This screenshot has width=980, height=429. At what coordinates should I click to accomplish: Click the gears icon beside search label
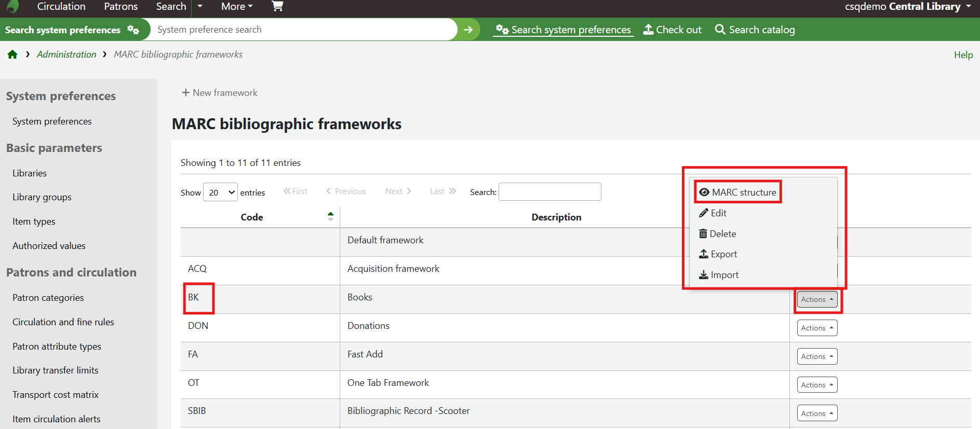(x=133, y=30)
